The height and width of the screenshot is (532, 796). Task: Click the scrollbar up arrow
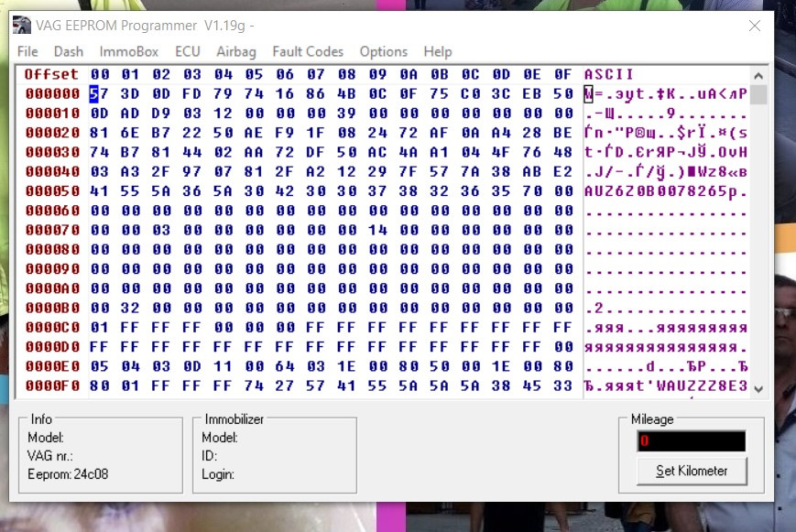(758, 75)
